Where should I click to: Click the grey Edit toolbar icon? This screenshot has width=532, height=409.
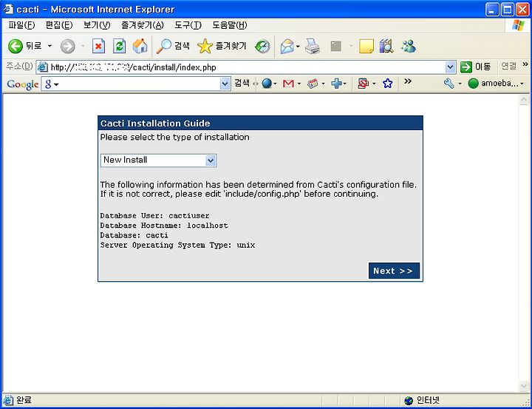[336, 46]
